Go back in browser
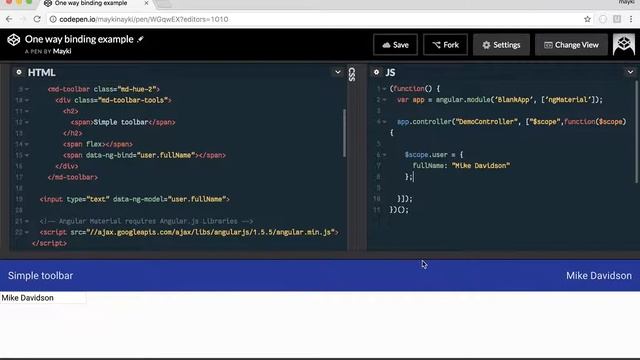640x360 pixels. coord(9,19)
